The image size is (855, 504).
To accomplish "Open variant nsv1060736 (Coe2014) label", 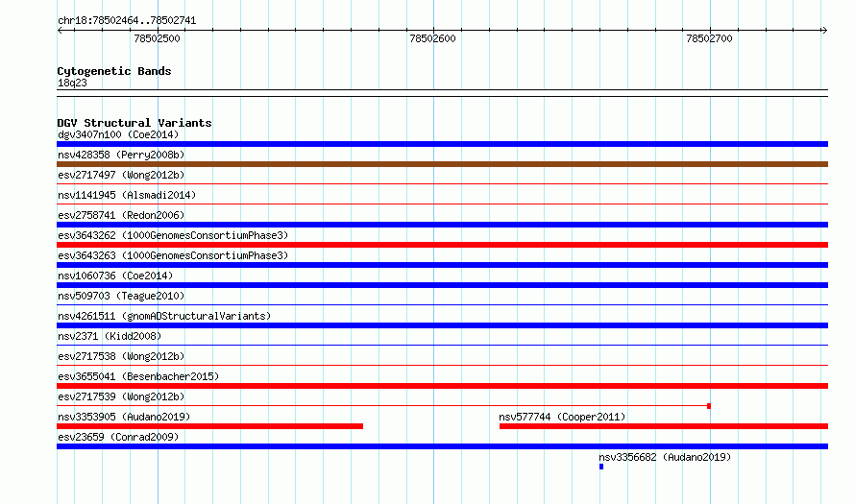I will [x=115, y=276].
